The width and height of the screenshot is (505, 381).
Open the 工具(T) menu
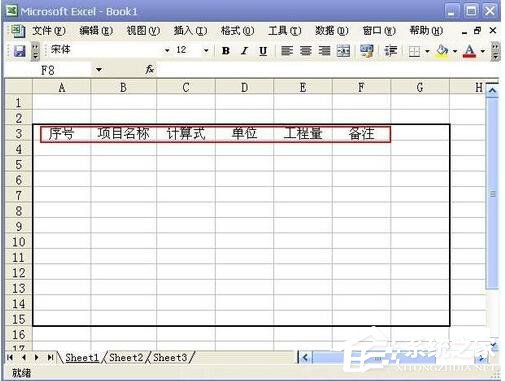285,31
